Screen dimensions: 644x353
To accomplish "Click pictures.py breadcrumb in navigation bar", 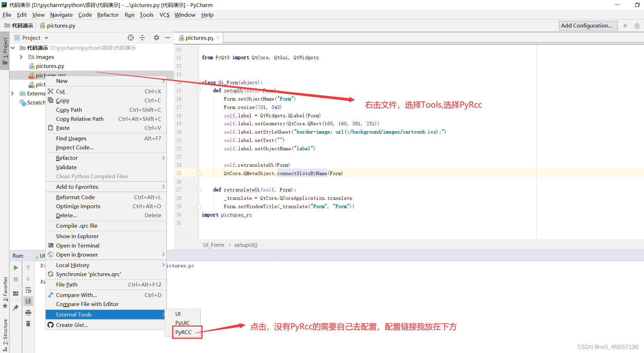I will 58,25.
